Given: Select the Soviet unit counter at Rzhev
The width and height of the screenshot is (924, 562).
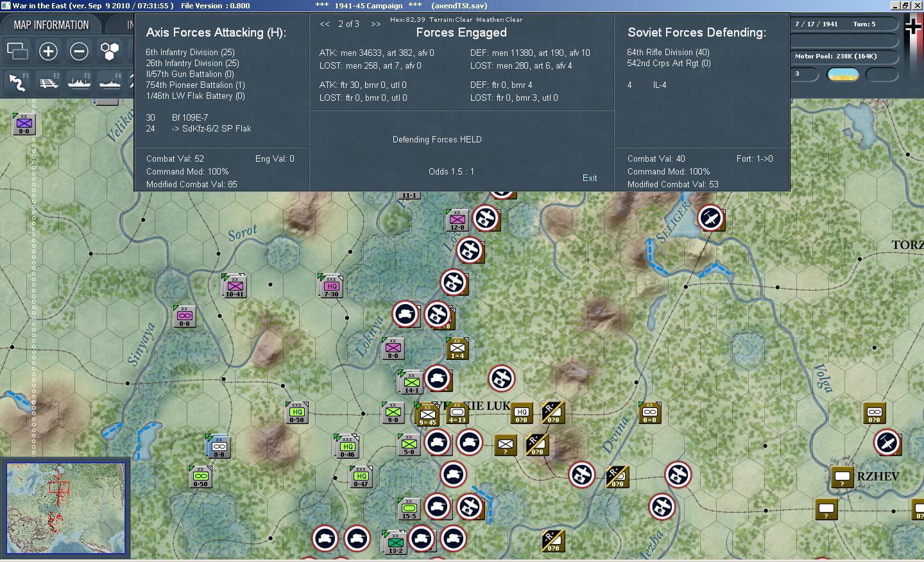Looking at the screenshot, I should click(x=842, y=477).
